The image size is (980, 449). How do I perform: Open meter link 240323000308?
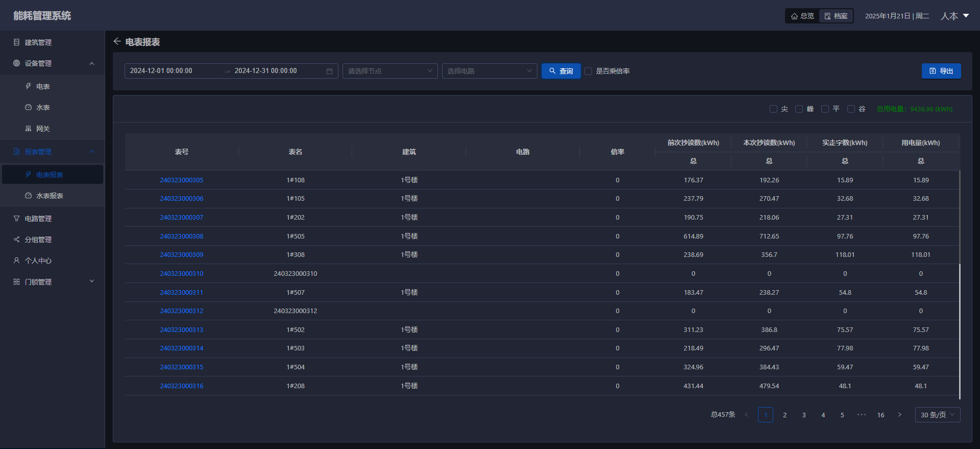(181, 236)
